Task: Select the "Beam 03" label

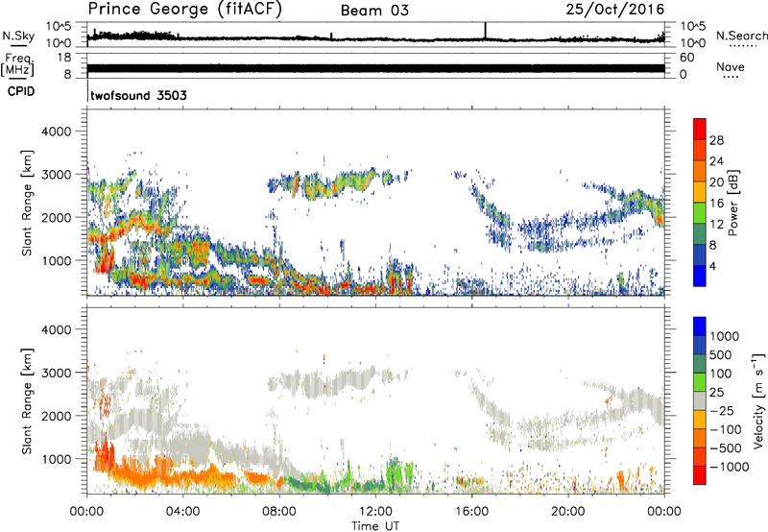Action: 374,11
